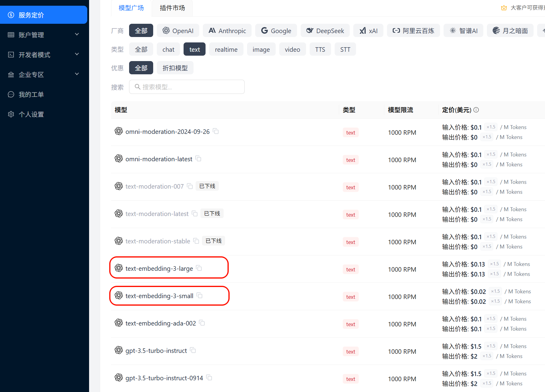Select the realtime type filter
The height and width of the screenshot is (392, 545).
[x=226, y=49]
